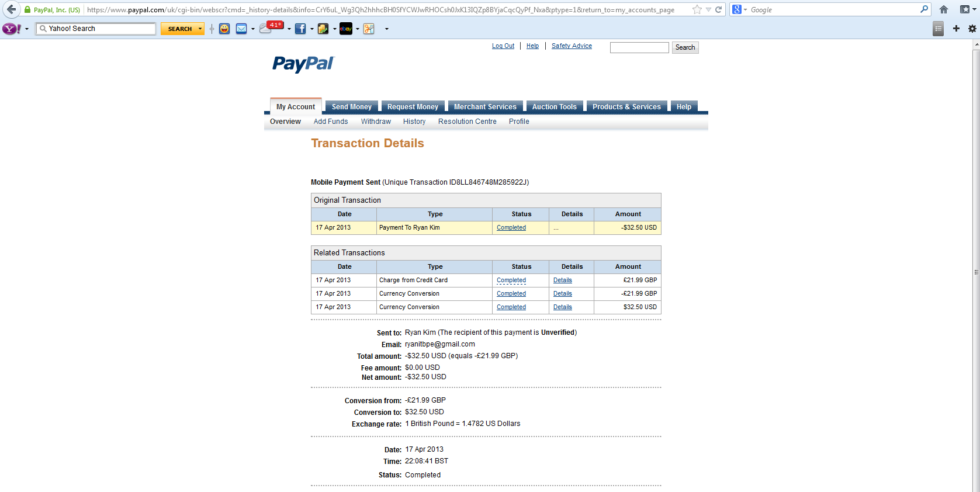Open the Send Money tab
This screenshot has width=980, height=492.
tap(352, 106)
